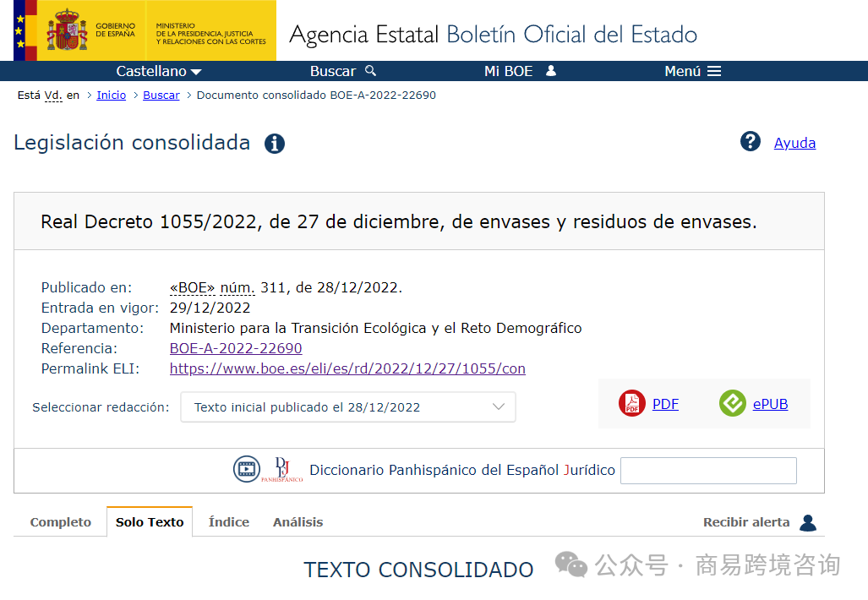Click breadcrumb text Documento consolidado BOE-A-2022-22690
The image size is (868, 600).
(x=316, y=95)
